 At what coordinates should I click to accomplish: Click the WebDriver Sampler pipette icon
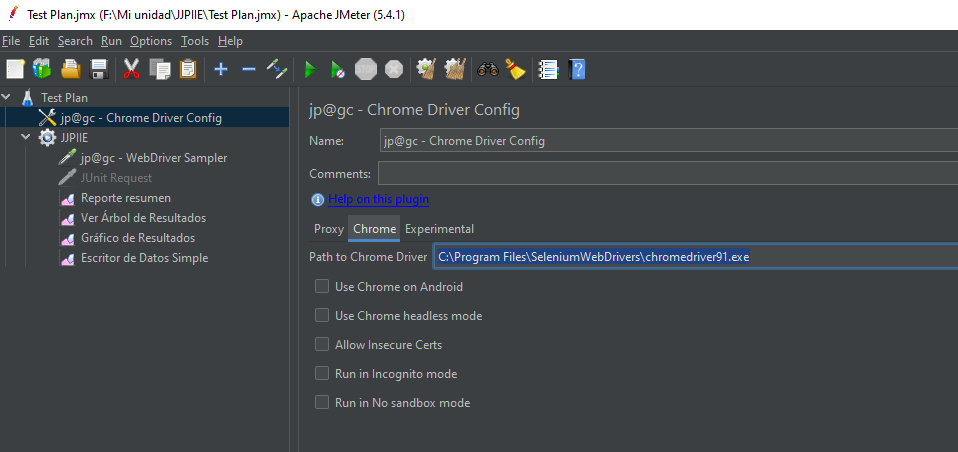pos(67,158)
